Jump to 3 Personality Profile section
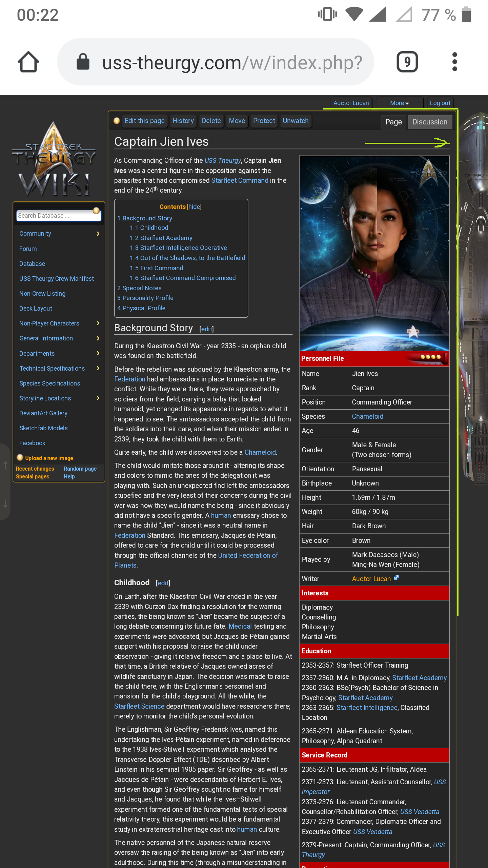The width and height of the screenshot is (488, 868). pyautogui.click(x=145, y=298)
